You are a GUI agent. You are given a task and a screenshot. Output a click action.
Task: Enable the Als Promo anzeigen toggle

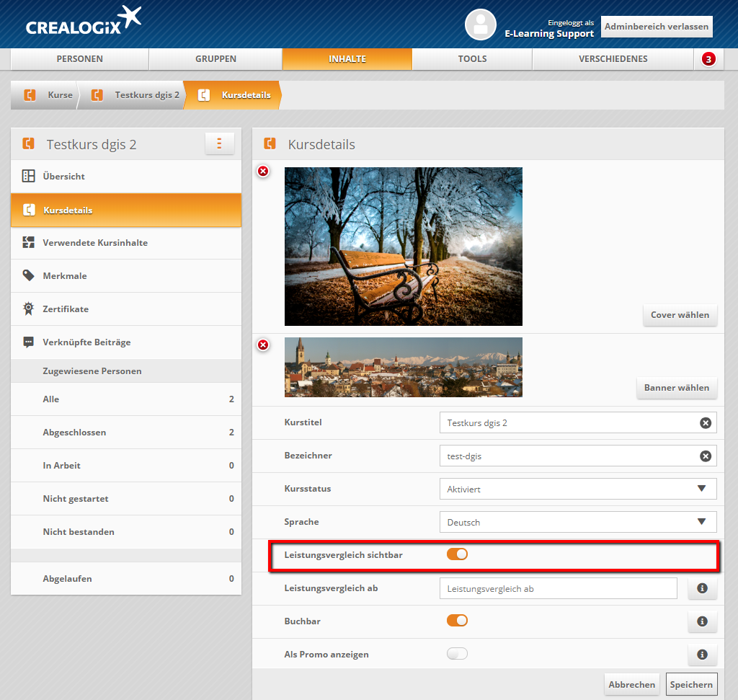457,654
